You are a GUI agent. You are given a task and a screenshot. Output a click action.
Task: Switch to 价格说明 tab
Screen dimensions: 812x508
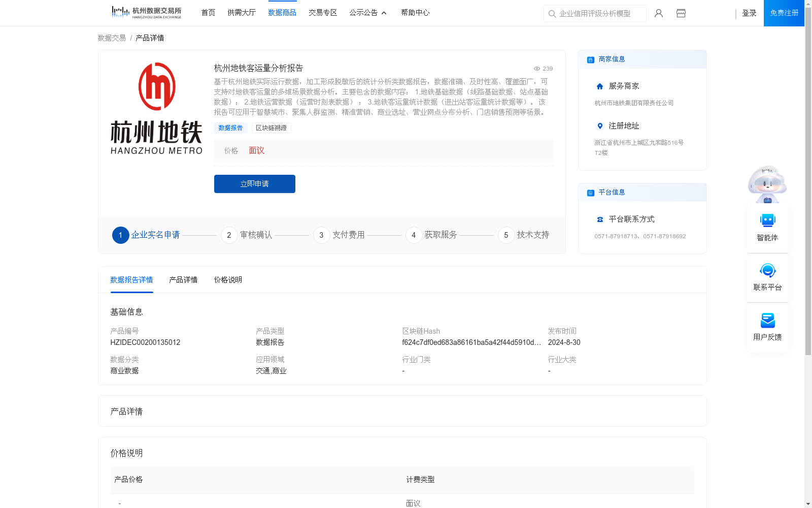coord(228,280)
